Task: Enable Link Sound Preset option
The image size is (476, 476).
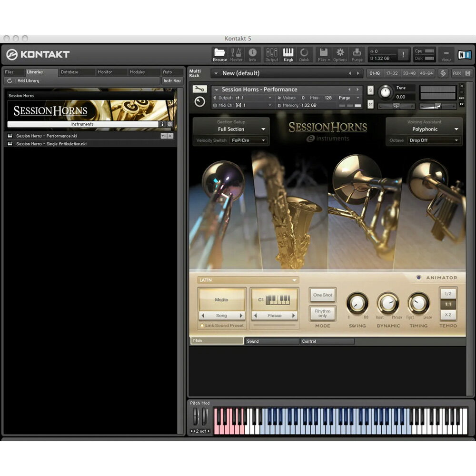Action: (202, 326)
